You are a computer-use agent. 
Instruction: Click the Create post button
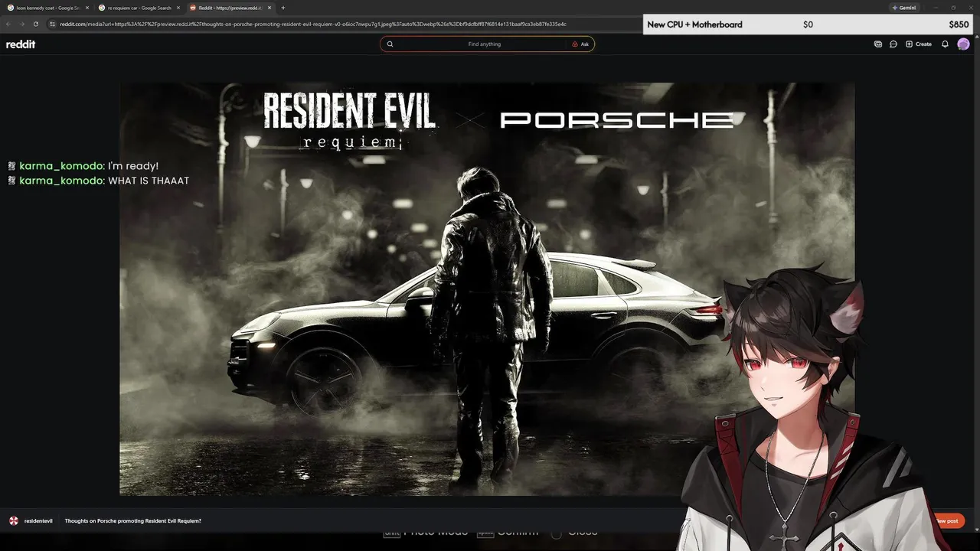coord(919,44)
